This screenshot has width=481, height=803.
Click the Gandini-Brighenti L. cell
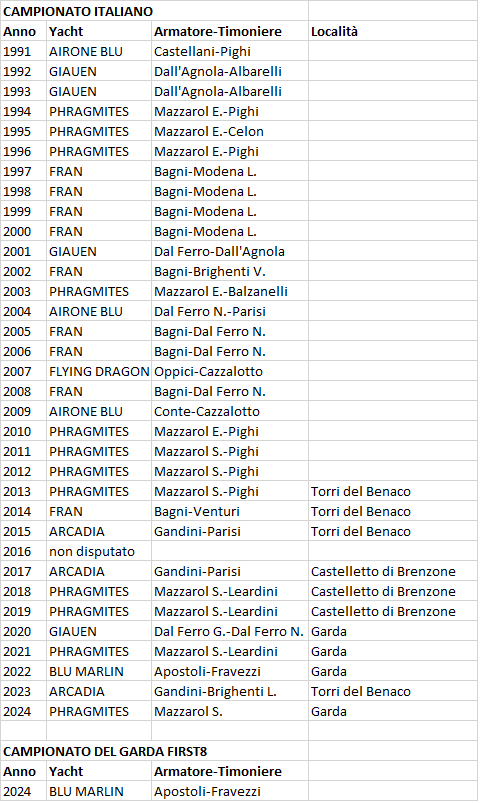coord(230,691)
